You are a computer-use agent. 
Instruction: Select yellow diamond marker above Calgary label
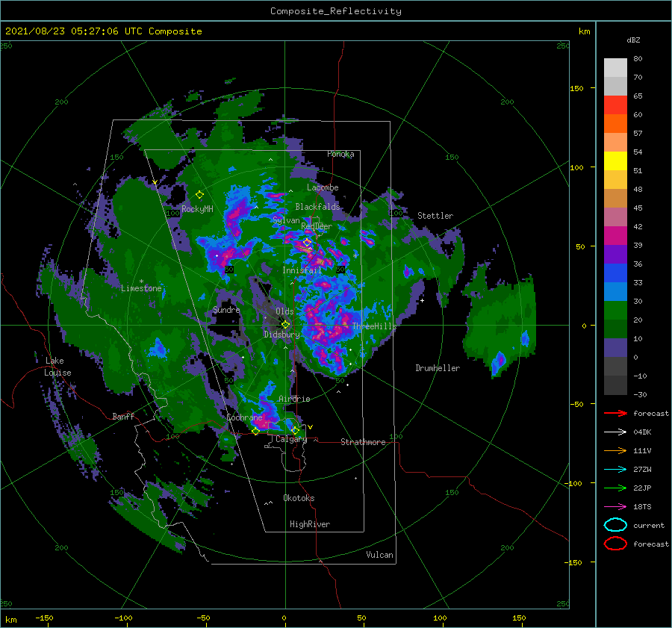tap(295, 430)
